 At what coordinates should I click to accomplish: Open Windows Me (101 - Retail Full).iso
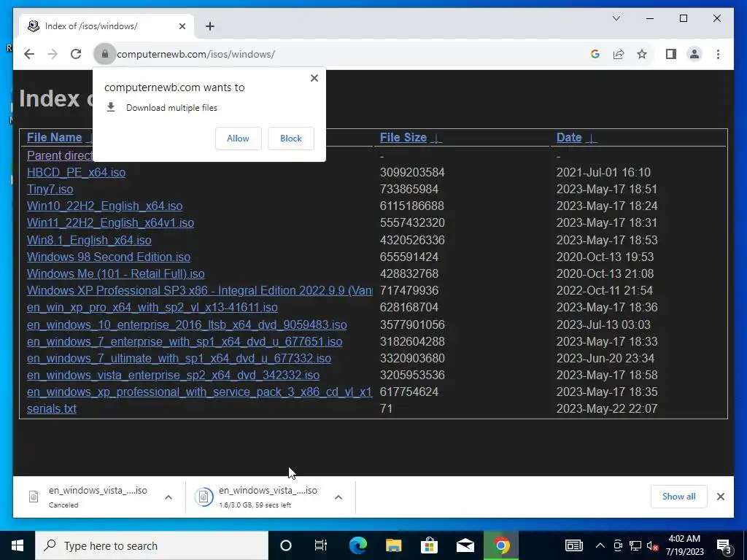[116, 274]
